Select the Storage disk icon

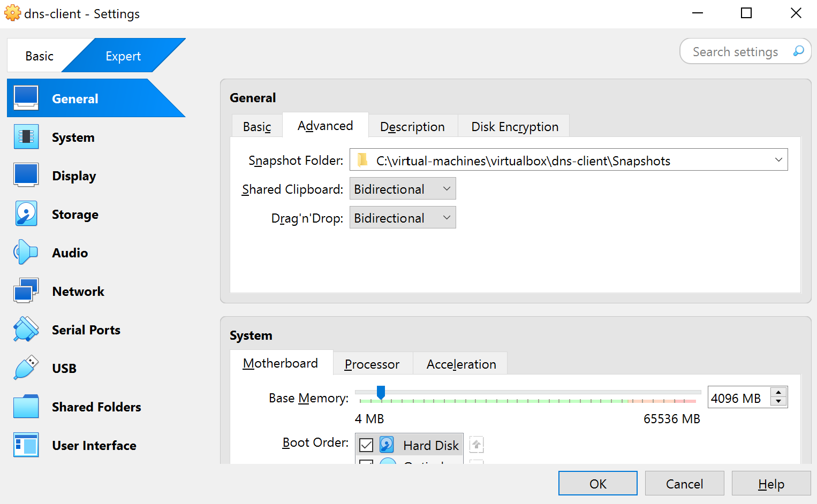pyautogui.click(x=26, y=214)
